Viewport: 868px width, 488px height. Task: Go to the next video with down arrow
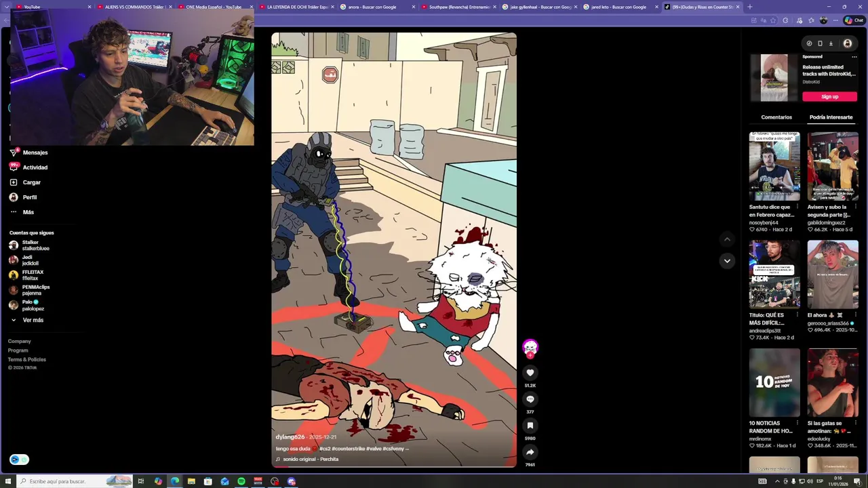(x=727, y=261)
